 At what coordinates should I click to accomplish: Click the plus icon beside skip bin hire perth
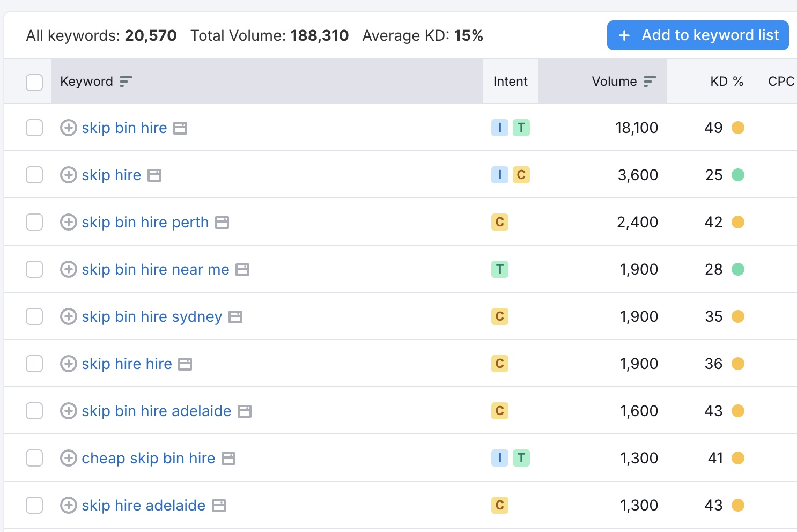pos(68,222)
